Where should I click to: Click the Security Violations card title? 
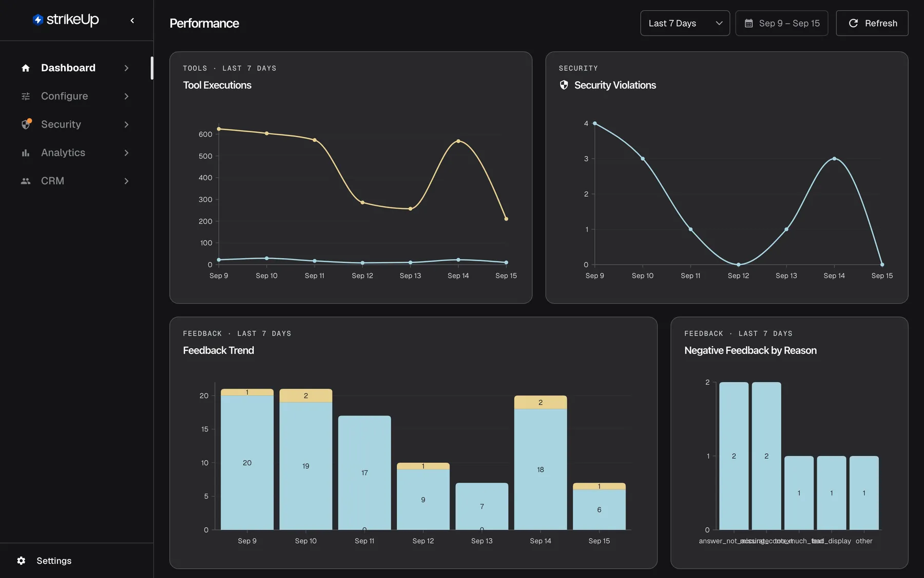click(x=615, y=85)
